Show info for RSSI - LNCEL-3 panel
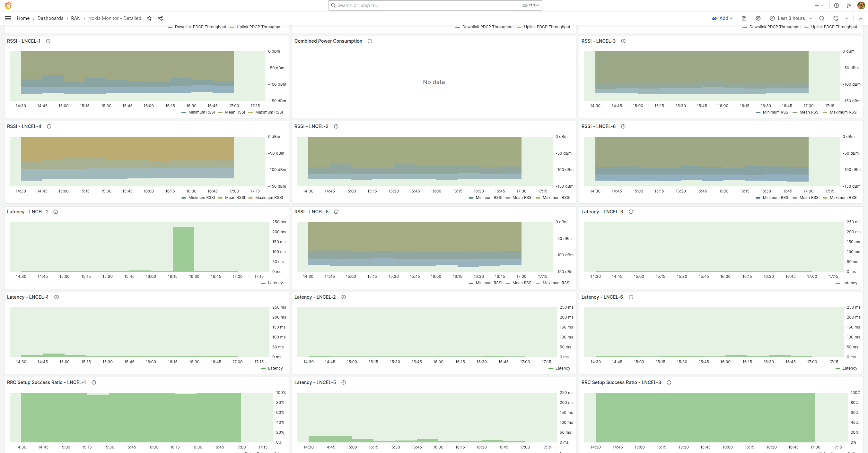 [x=623, y=41]
